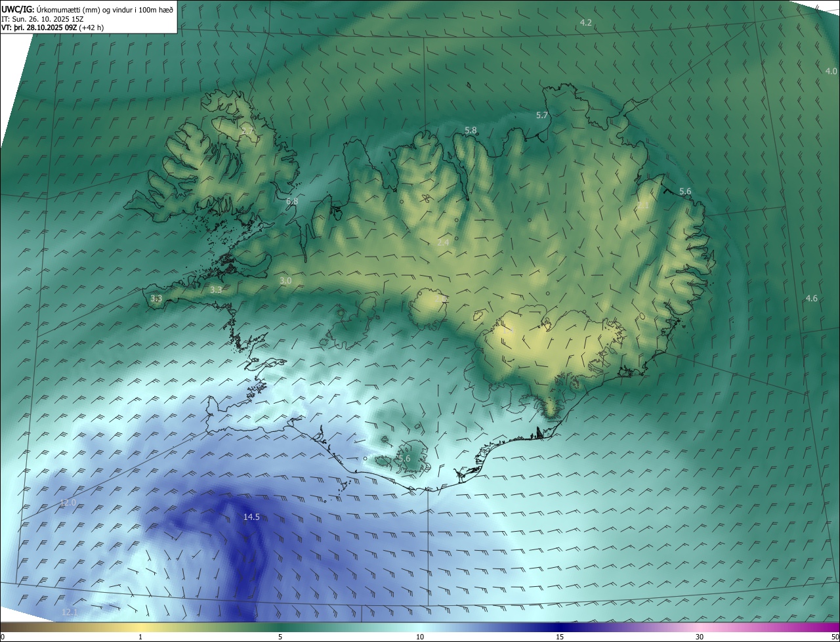Pick the yellow segment of the color scale
Viewport: 840px width, 642px height.
pos(140,627)
